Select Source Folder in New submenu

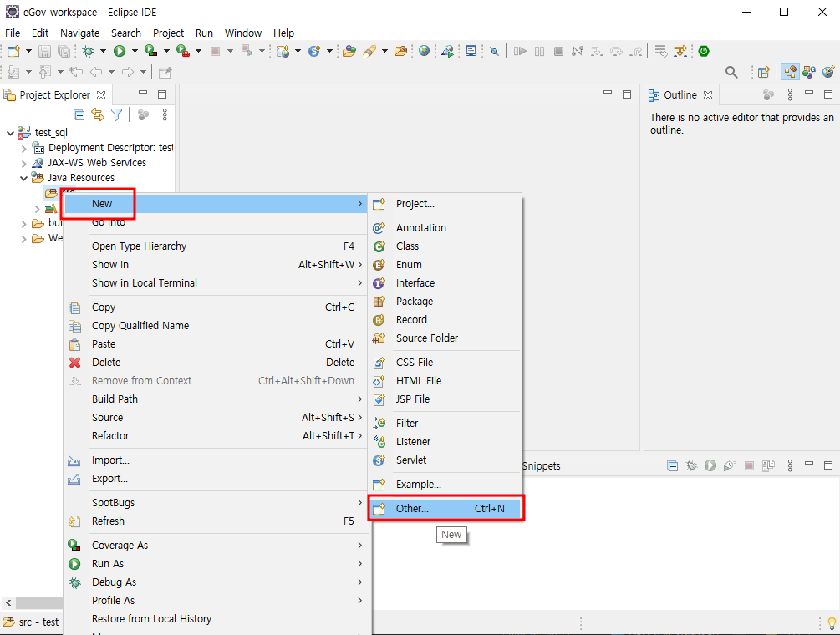coord(445,338)
